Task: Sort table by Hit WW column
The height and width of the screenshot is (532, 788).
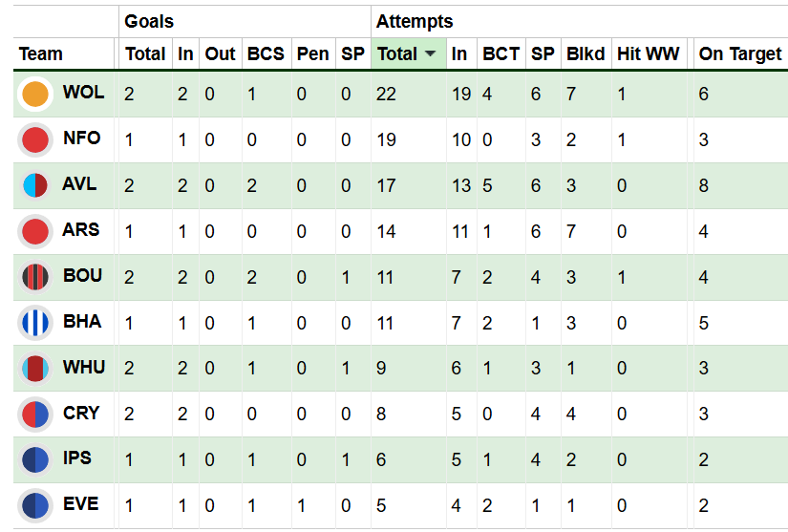Action: point(649,54)
